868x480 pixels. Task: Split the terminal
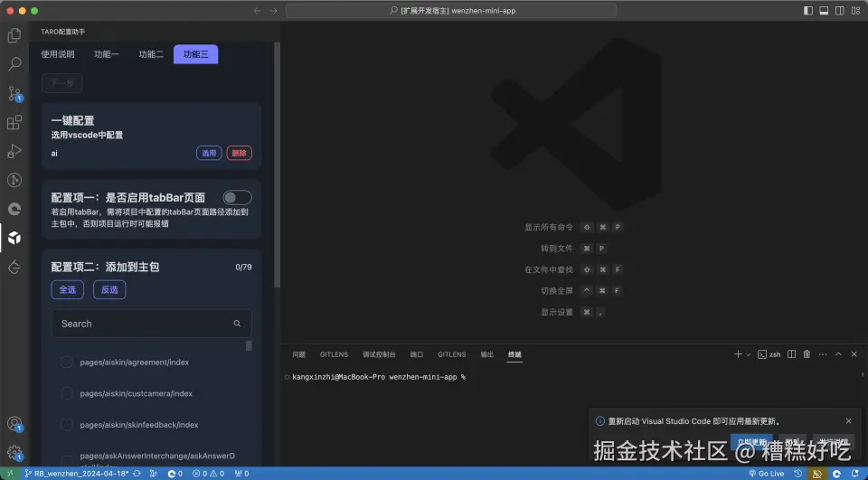tap(792, 354)
